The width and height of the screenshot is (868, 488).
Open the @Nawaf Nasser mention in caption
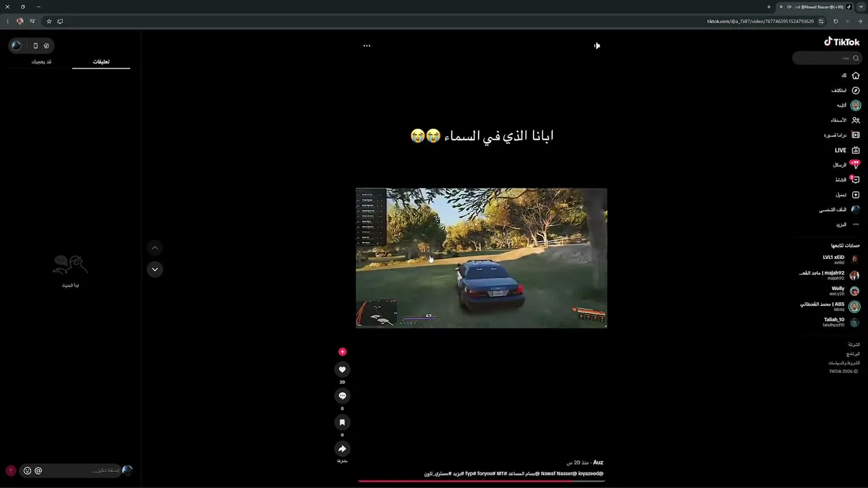coord(559,474)
